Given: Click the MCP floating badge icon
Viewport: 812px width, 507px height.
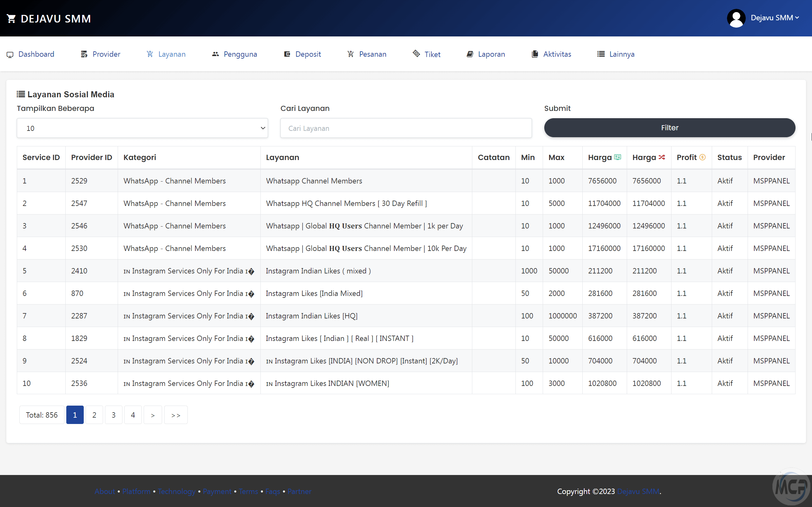Looking at the screenshot, I should [x=791, y=486].
